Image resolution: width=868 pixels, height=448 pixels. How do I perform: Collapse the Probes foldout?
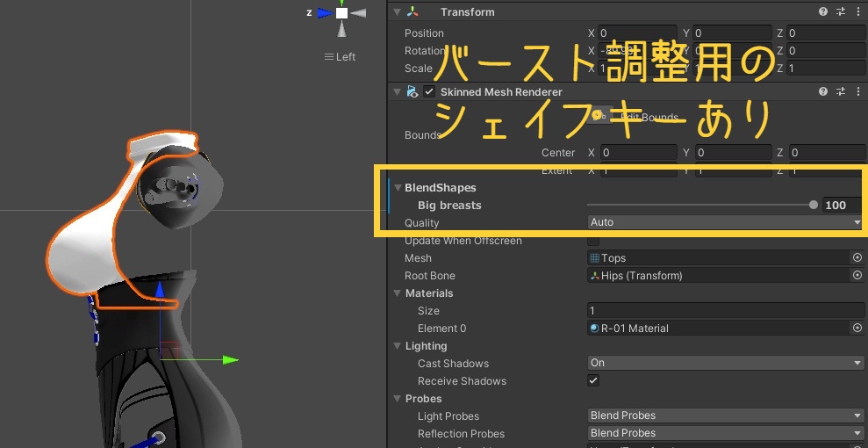(x=398, y=398)
